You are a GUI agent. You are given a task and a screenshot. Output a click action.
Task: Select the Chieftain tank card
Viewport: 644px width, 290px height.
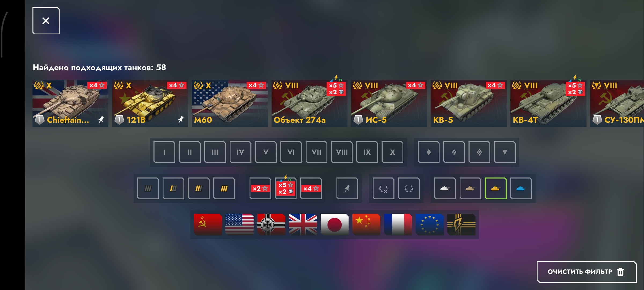pyautogui.click(x=70, y=103)
